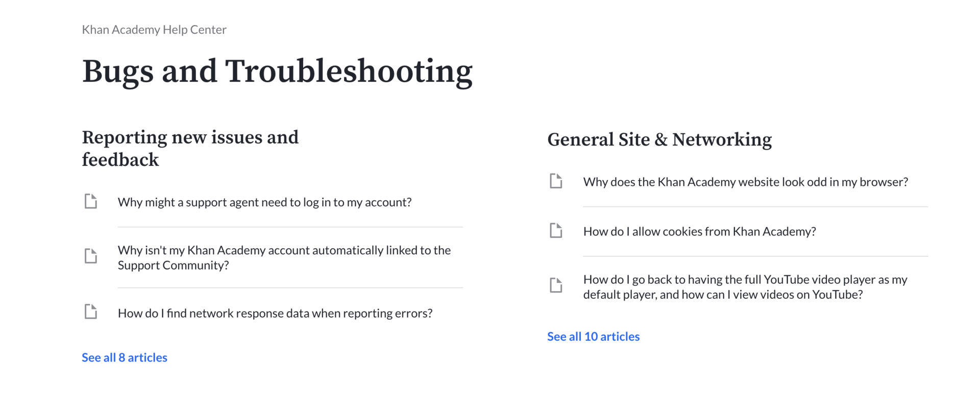Click the Reporting new issues and feedback heading
This screenshot has height=406, width=980.
[x=190, y=148]
